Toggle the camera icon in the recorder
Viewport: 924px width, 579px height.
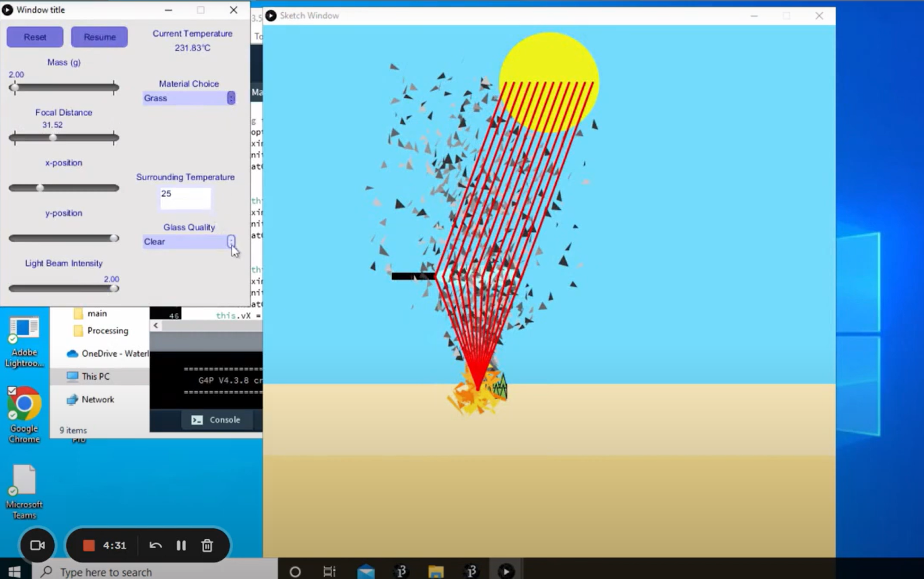[x=38, y=545]
